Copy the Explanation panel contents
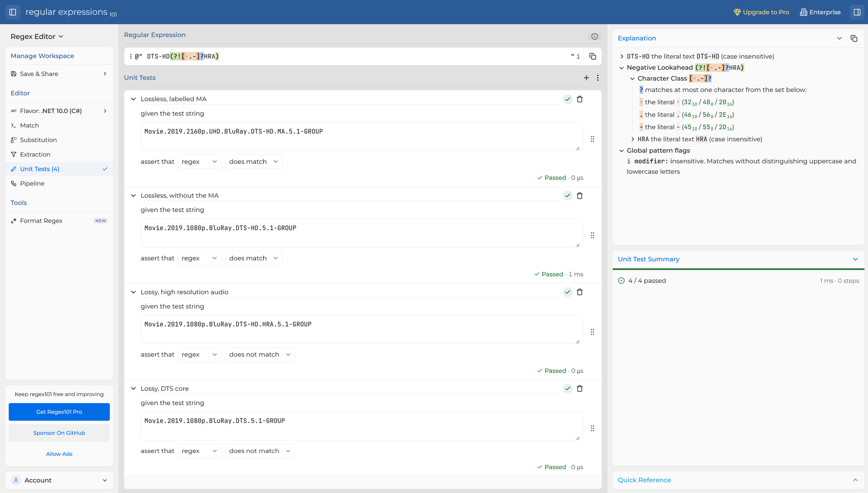This screenshot has height=493, width=868. point(854,38)
